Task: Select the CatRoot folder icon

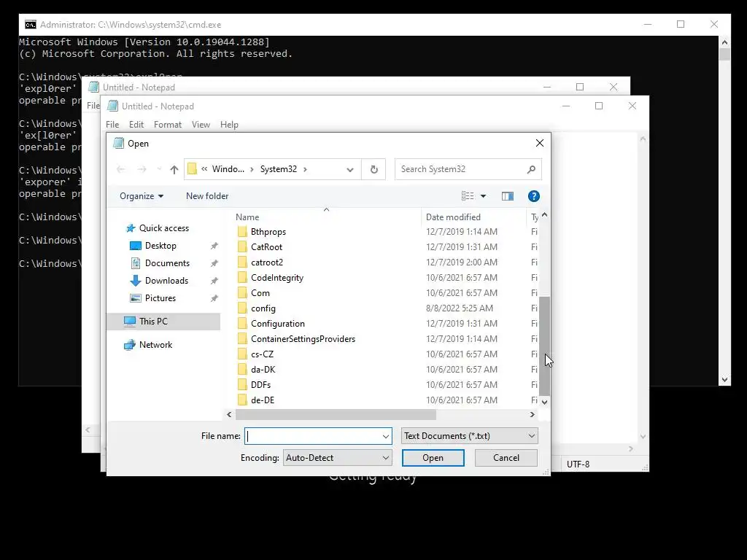Action: point(242,247)
